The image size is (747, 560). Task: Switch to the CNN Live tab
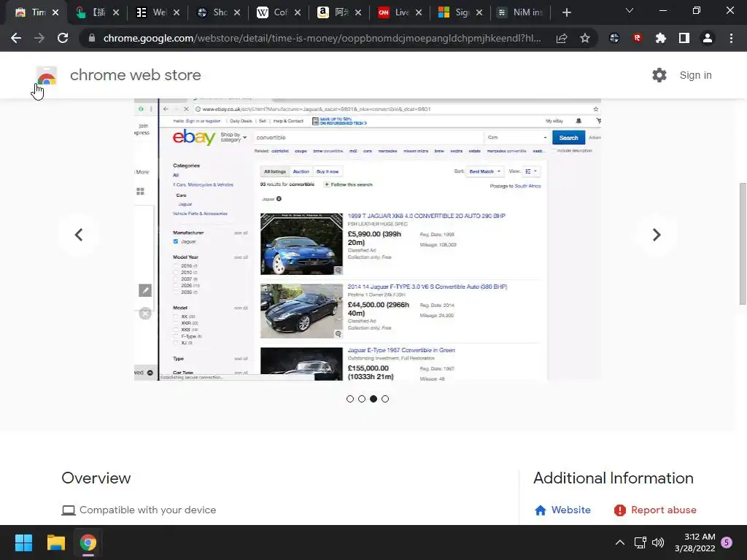(x=399, y=12)
